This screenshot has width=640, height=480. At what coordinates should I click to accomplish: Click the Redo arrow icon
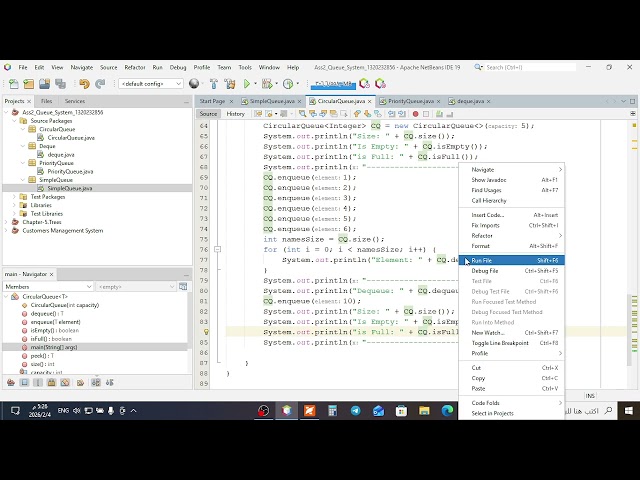pos(100,84)
